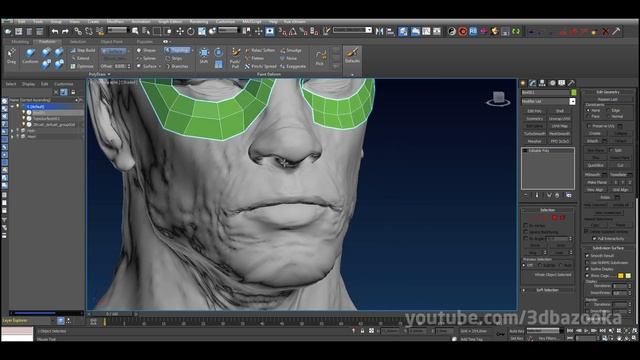Click the ViewCube in the viewport
The width and height of the screenshot is (640, 360).
point(498,99)
